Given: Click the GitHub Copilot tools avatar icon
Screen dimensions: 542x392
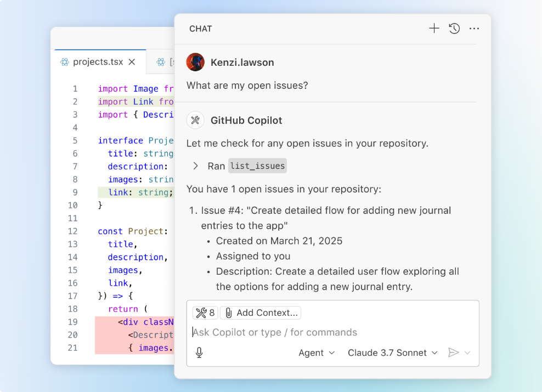Looking at the screenshot, I should coord(195,120).
